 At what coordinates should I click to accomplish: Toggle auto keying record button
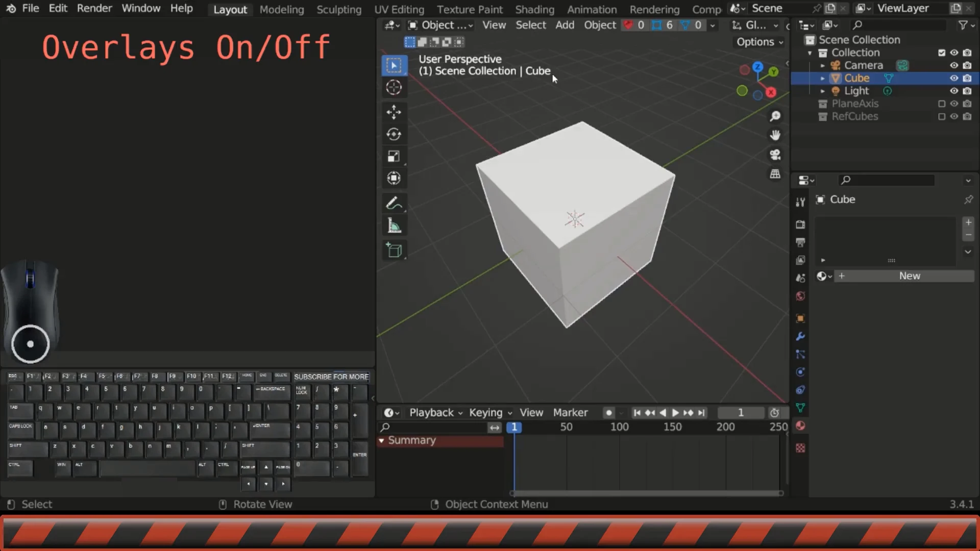(608, 413)
